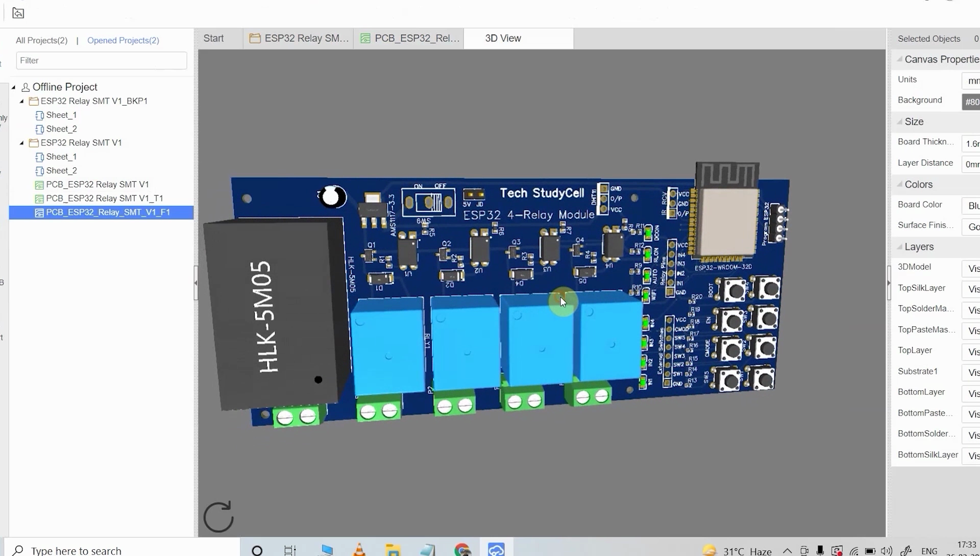The image size is (980, 556).
Task: Select the PCB_ESP32 Relay SMT V1 board icon
Action: point(40,184)
